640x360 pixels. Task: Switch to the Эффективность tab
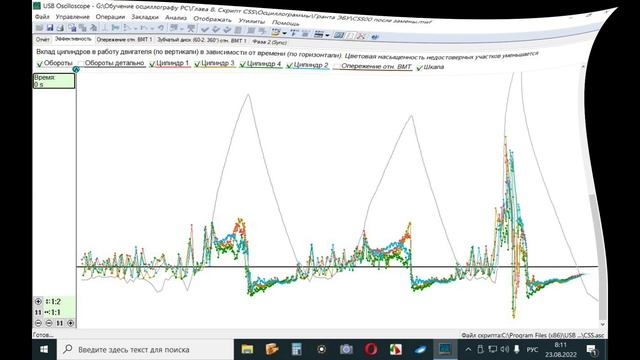click(x=73, y=39)
